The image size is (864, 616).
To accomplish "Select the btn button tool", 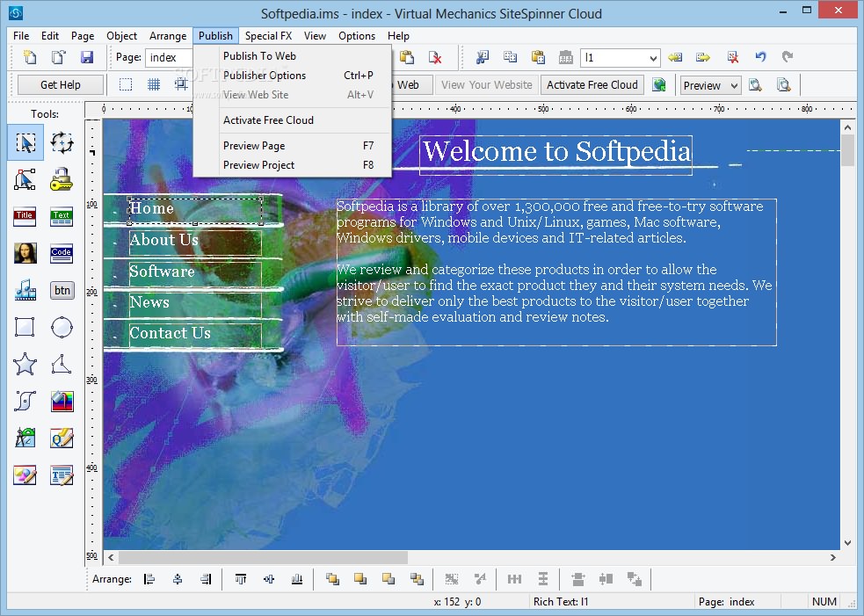I will pos(62,290).
